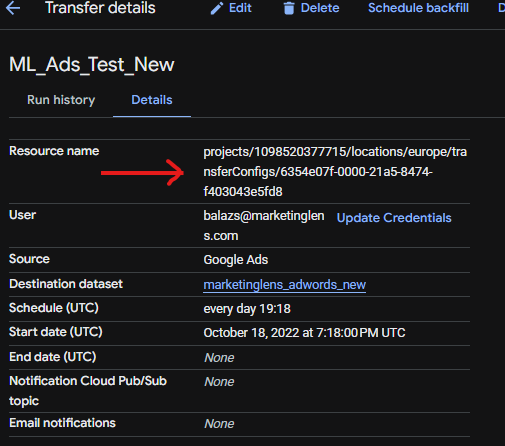Click the user email balazs@marketinglens.com
505x446 pixels.
(264, 226)
